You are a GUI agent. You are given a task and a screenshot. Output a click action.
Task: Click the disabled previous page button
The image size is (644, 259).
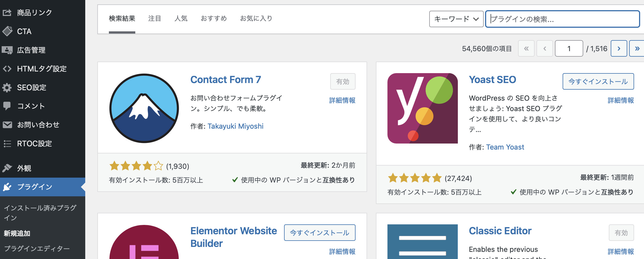click(x=545, y=48)
